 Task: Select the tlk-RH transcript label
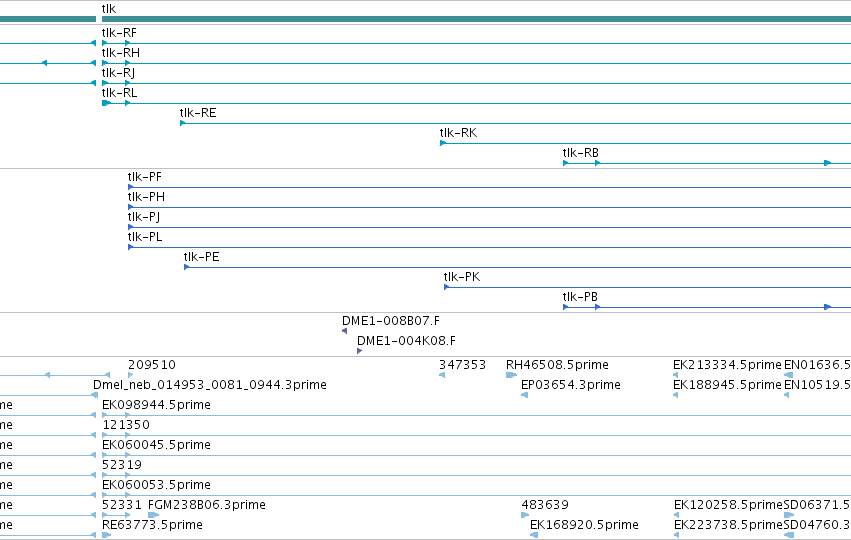coord(120,53)
